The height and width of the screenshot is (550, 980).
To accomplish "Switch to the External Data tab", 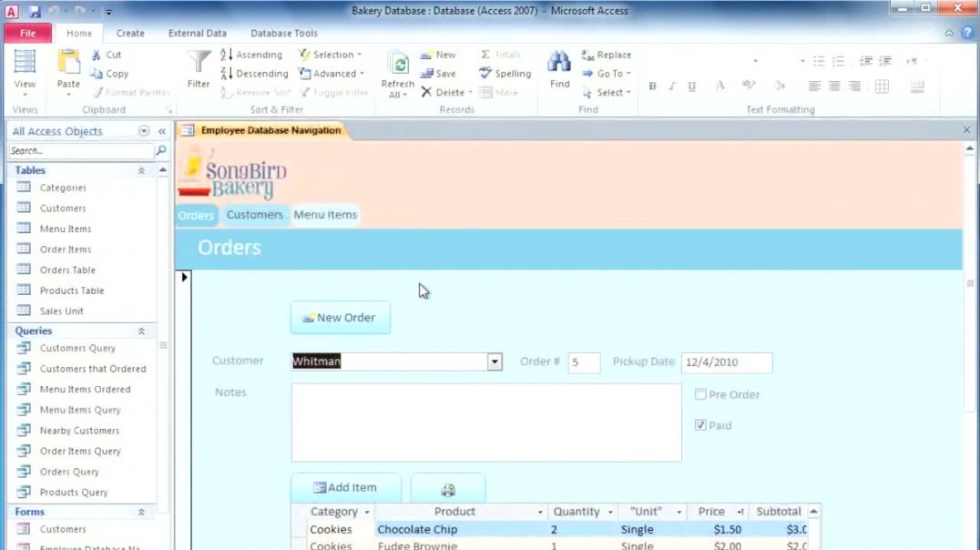I will (198, 33).
